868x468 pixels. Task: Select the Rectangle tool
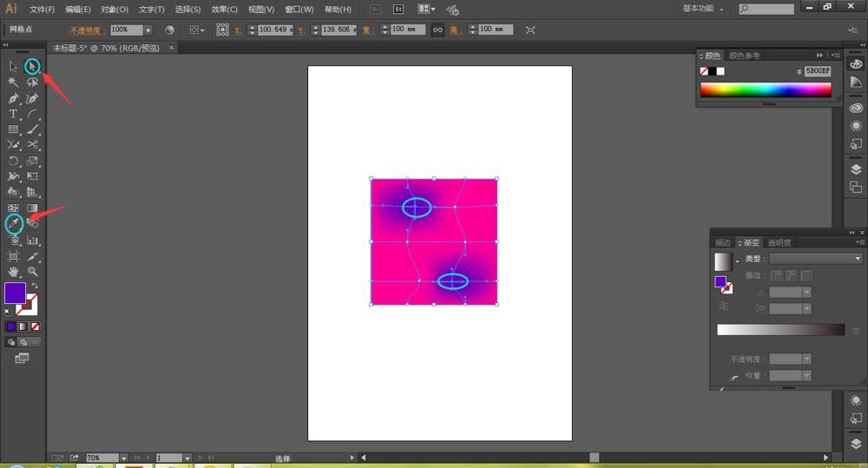(13, 129)
